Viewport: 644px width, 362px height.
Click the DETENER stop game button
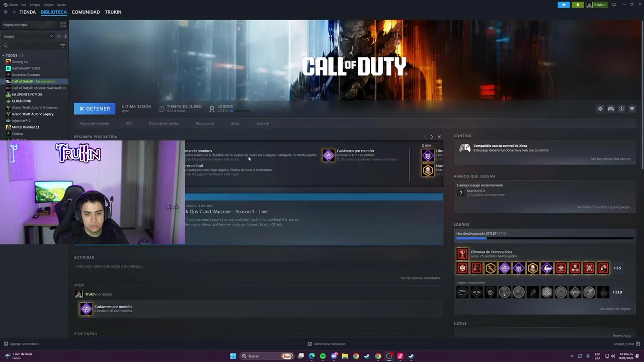pyautogui.click(x=95, y=109)
